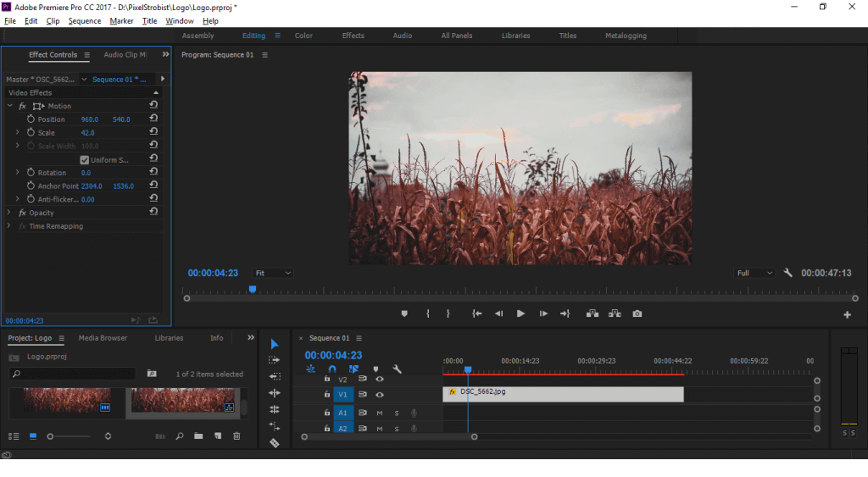
Task: Click the Mark In bracket button
Action: click(428, 313)
